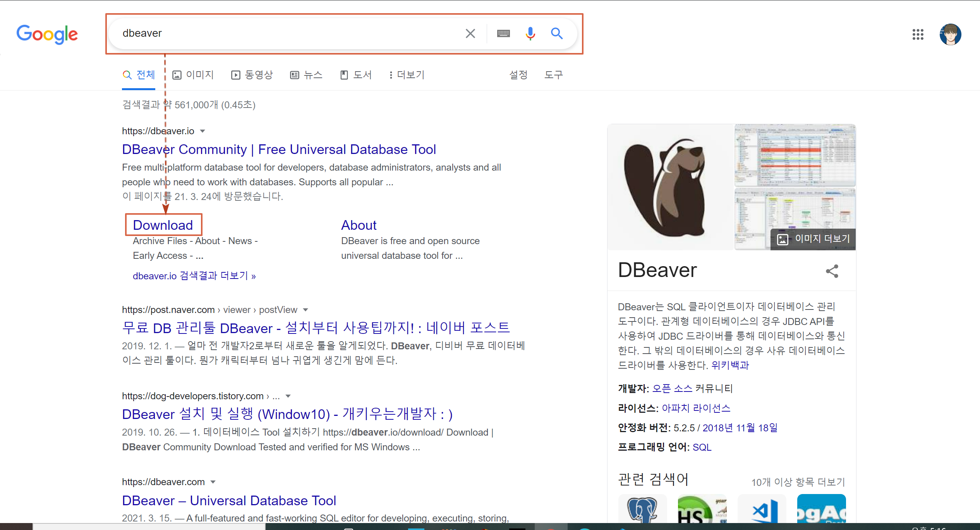The width and height of the screenshot is (980, 530).
Task: Switch to the 이미지 images tab
Action: [193, 75]
